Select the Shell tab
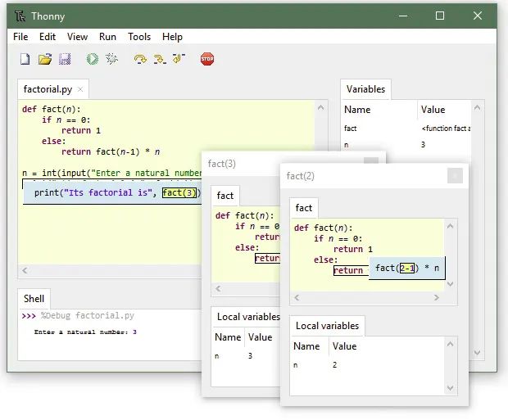 (x=34, y=299)
